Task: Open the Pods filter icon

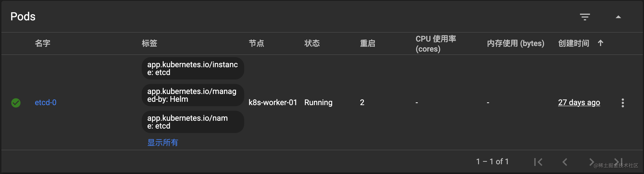Action: click(585, 17)
